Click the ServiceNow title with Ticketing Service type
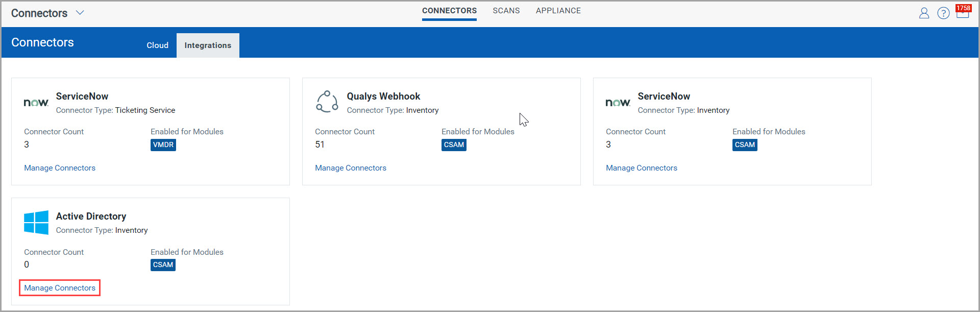Image resolution: width=980 pixels, height=312 pixels. pyautogui.click(x=82, y=97)
